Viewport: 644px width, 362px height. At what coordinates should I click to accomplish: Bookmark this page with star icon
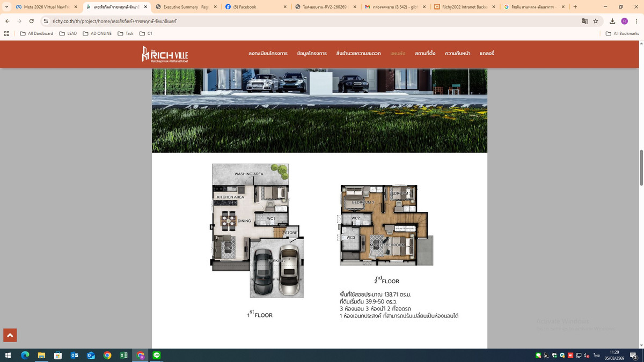[x=596, y=21]
